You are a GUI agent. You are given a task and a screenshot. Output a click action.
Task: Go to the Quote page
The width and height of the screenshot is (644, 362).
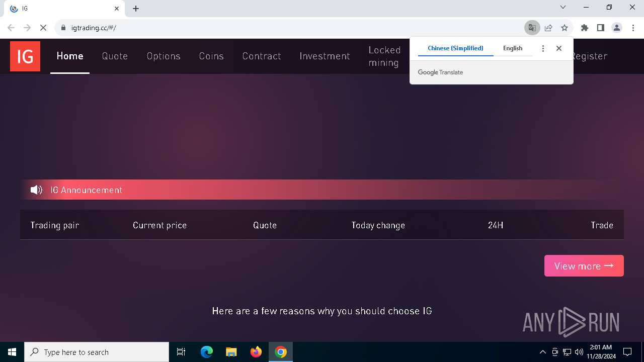point(115,56)
